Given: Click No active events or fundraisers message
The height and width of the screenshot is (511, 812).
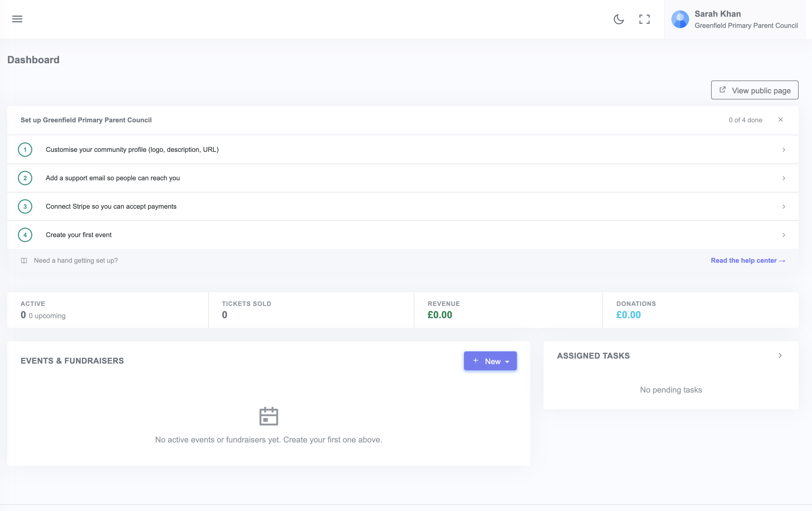Looking at the screenshot, I should click(x=268, y=440).
